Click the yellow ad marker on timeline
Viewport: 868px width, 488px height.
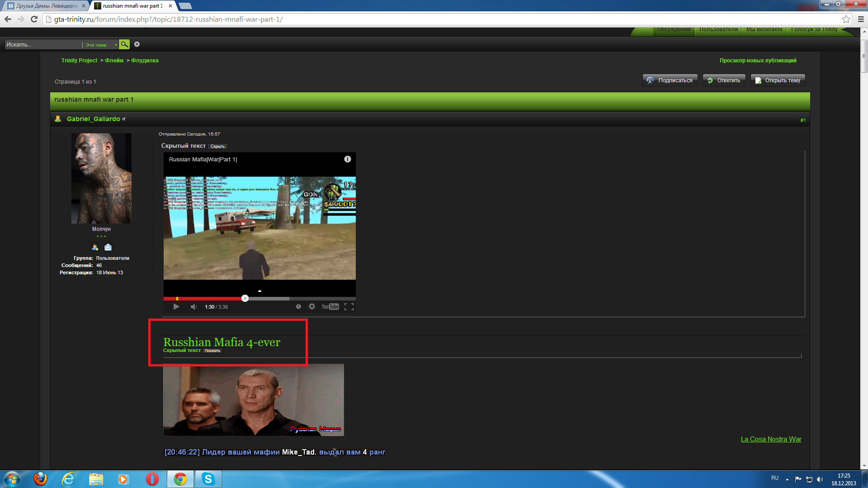[177, 298]
